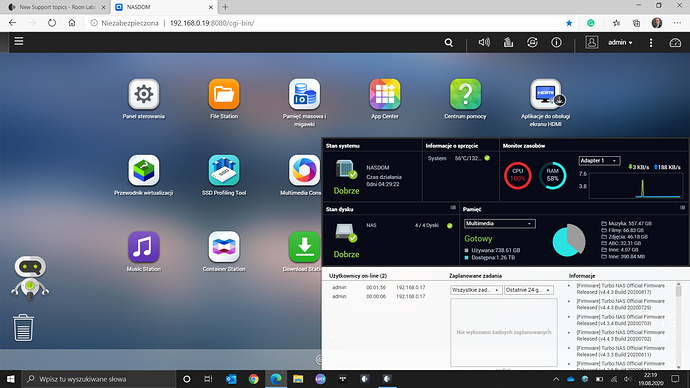Toggle the dashboard gauge icon
Viewport: 690px width, 388px height.
pyautogui.click(x=675, y=43)
